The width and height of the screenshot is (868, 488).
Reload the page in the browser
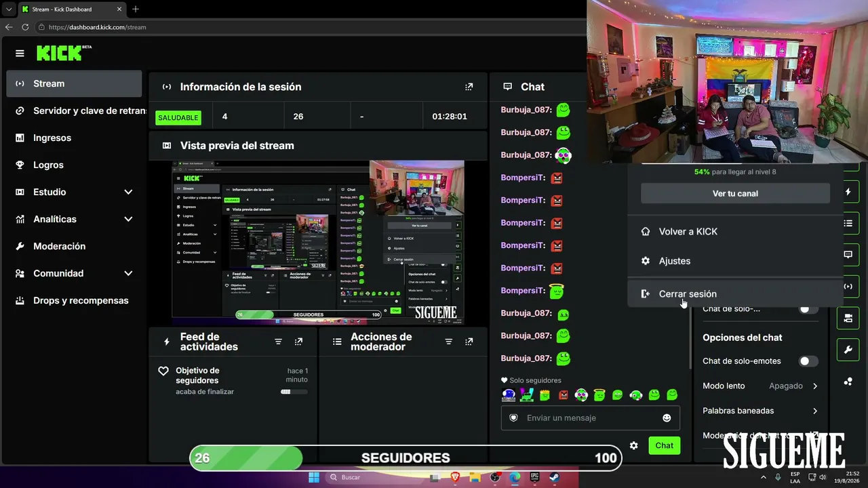pos(25,27)
